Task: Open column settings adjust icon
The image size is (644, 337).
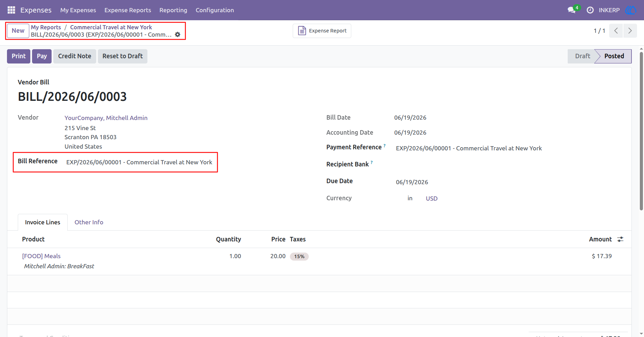Action: 620,239
